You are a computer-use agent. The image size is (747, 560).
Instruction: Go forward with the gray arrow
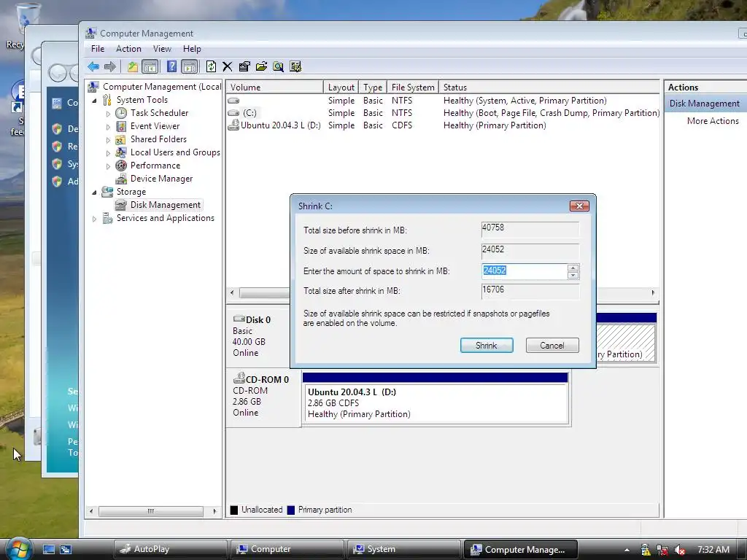109,66
